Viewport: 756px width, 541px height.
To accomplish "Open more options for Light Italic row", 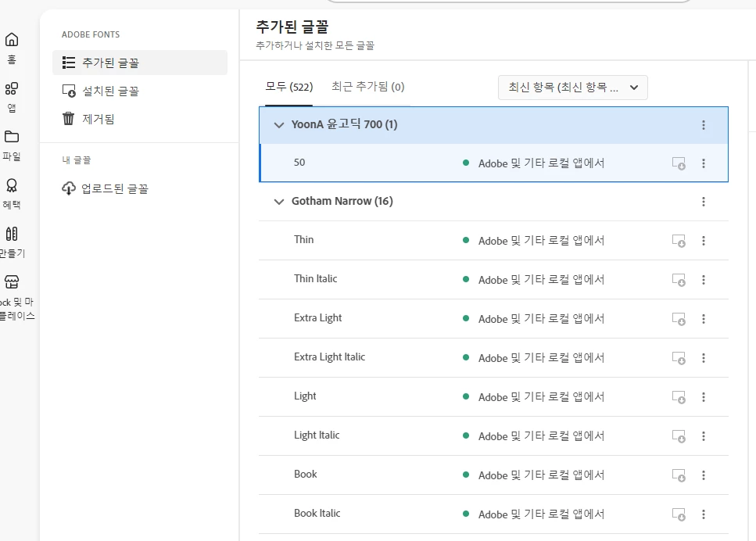I will click(704, 436).
